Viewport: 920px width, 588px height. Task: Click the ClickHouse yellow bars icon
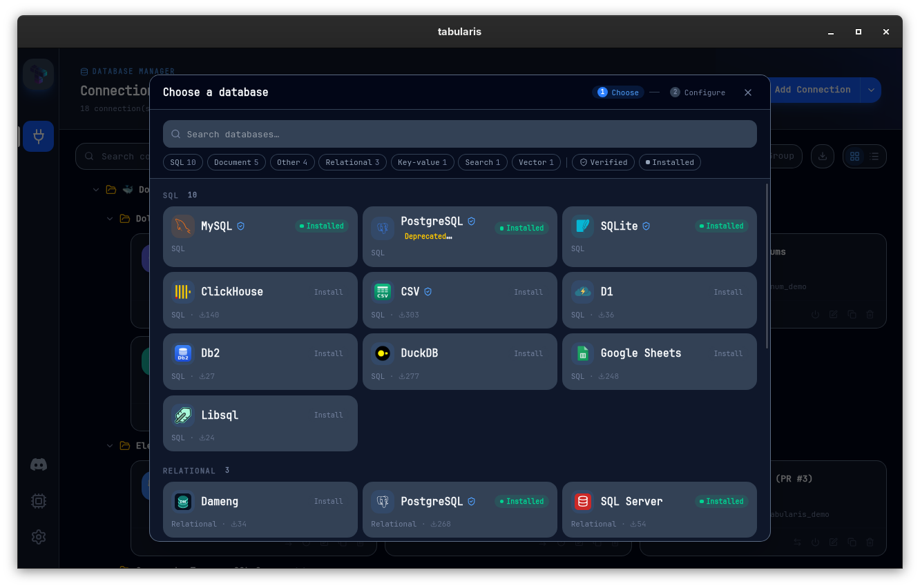(x=183, y=292)
